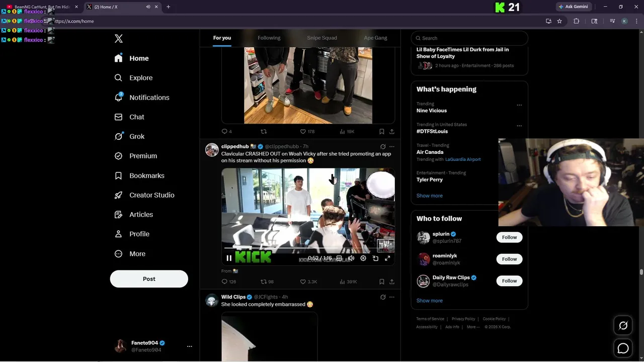The height and width of the screenshot is (362, 644).
Task: Follow roaminlyk
Action: click(509, 259)
